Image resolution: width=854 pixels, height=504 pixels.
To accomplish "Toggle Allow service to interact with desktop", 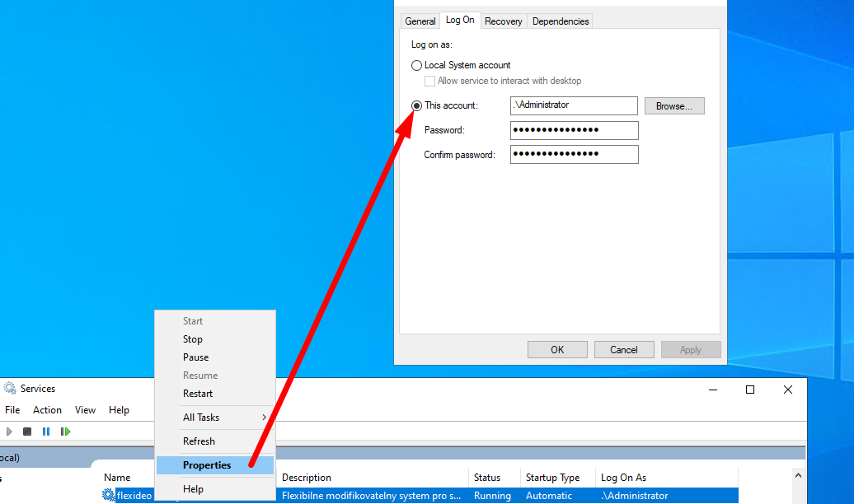I will 429,81.
